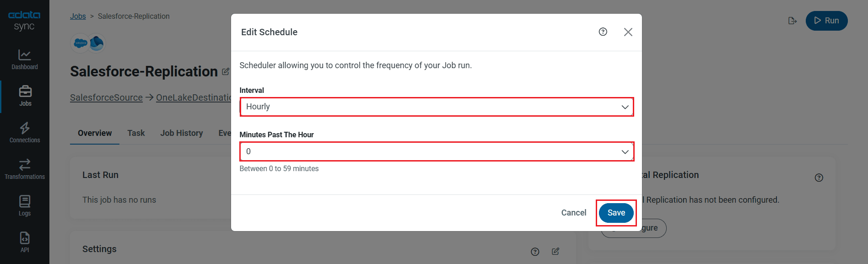Viewport: 868px width, 264px height.
Task: Click the help icon beside Settings
Action: pyautogui.click(x=535, y=252)
